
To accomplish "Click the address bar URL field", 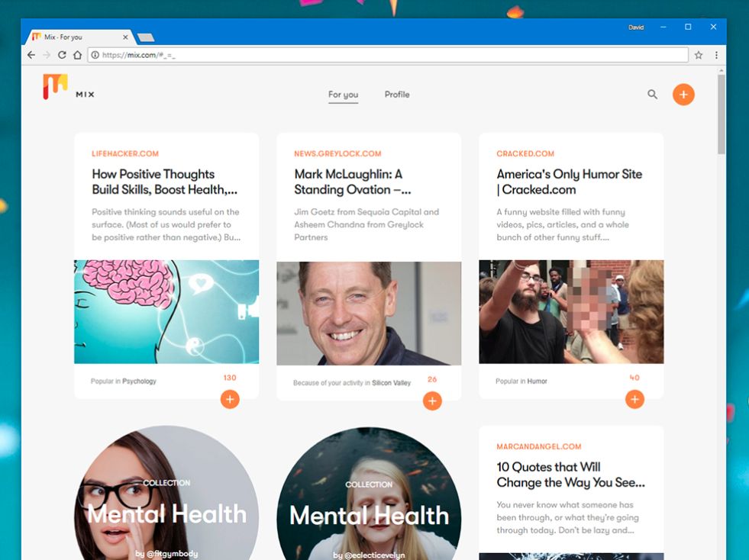I will point(388,55).
